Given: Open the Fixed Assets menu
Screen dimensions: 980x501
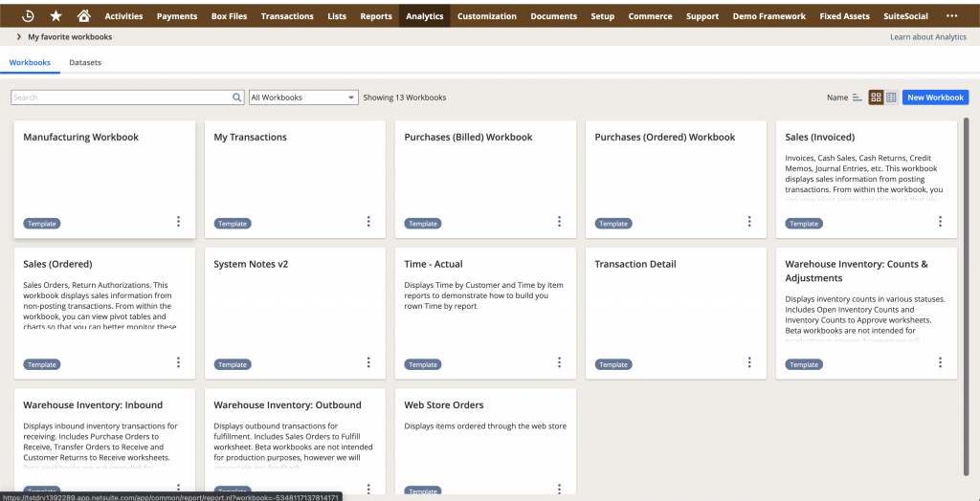Looking at the screenshot, I should point(844,16).
